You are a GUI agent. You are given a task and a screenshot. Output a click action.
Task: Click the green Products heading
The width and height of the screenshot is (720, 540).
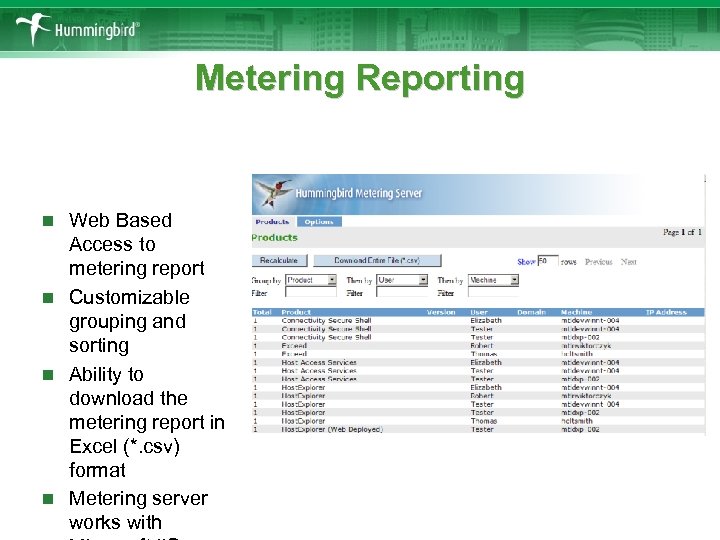[275, 237]
